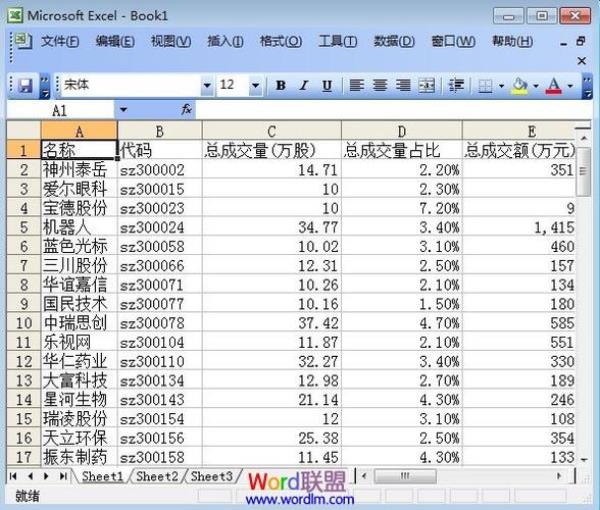
Task: Select header cell 总成交量占比
Action: tap(401, 150)
